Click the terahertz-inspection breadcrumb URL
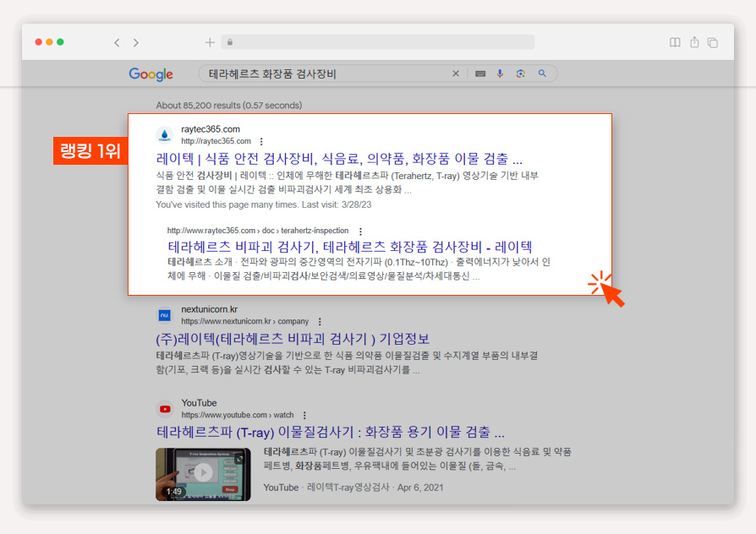 coord(258,231)
